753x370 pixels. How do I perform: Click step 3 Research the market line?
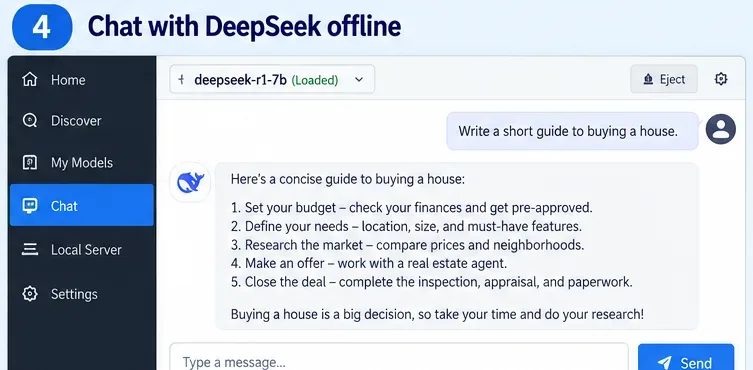click(407, 245)
